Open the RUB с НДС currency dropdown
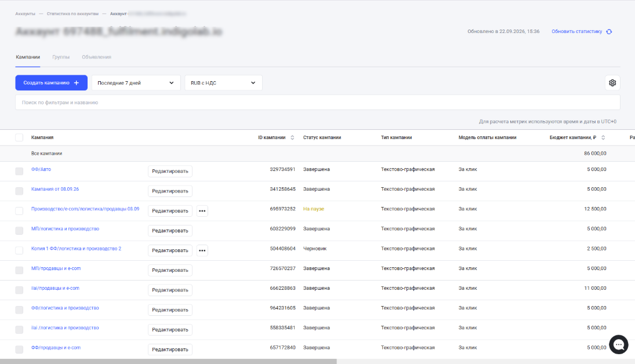The width and height of the screenshot is (635, 364). [223, 83]
